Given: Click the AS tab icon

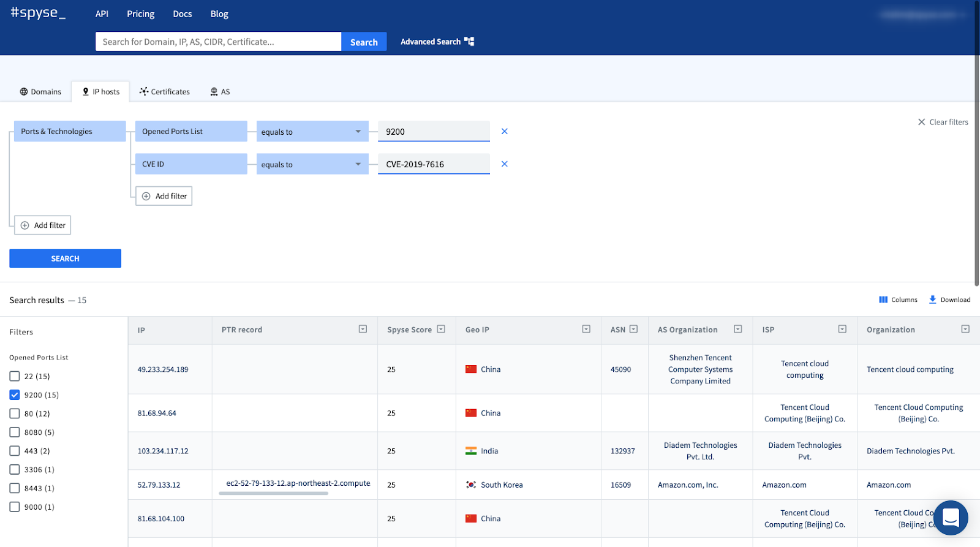Looking at the screenshot, I should [214, 92].
